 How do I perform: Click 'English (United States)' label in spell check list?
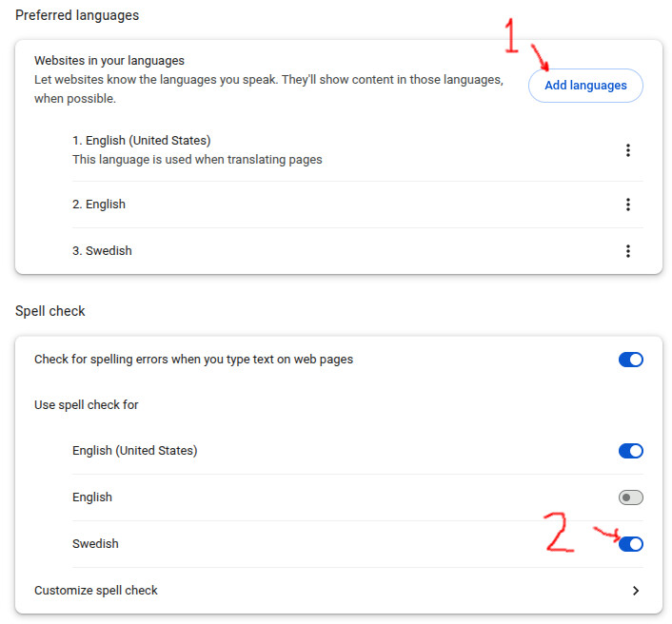click(135, 451)
